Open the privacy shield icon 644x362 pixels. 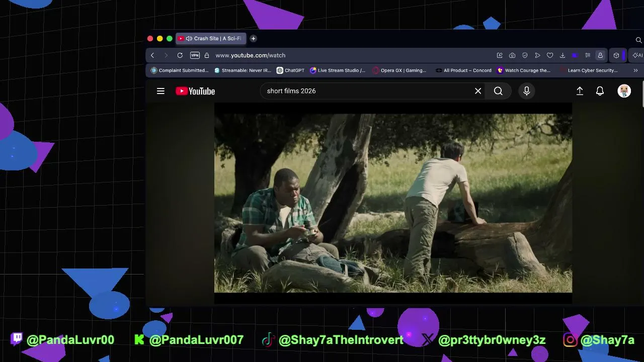(525, 55)
